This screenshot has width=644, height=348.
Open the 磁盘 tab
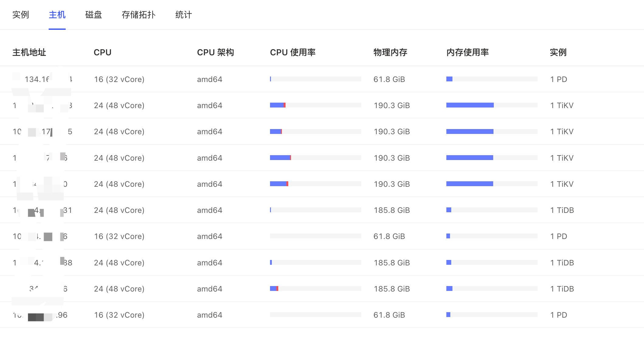[94, 15]
